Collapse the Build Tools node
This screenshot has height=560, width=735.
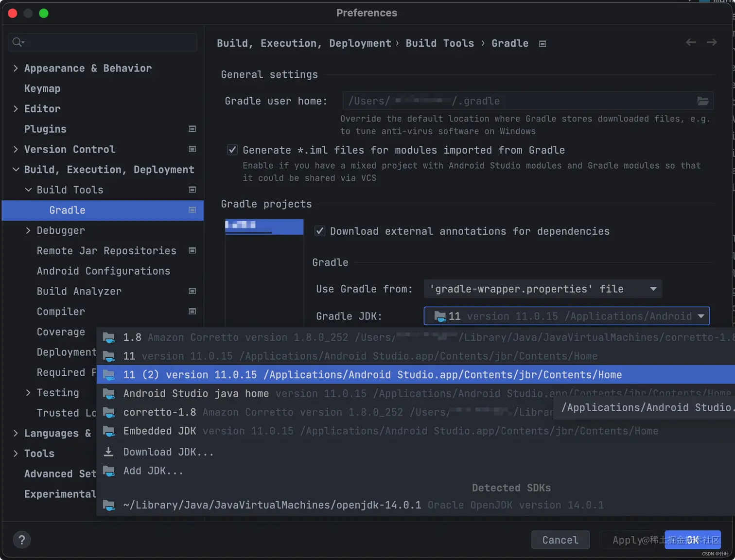click(28, 190)
